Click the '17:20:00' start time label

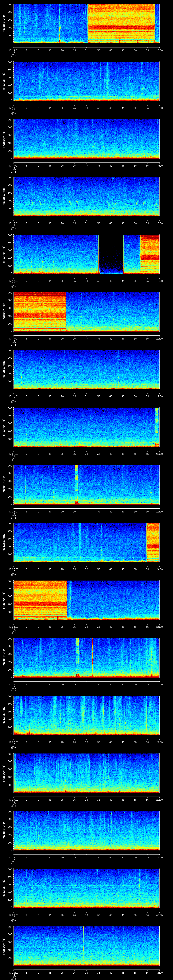click(x=14, y=396)
